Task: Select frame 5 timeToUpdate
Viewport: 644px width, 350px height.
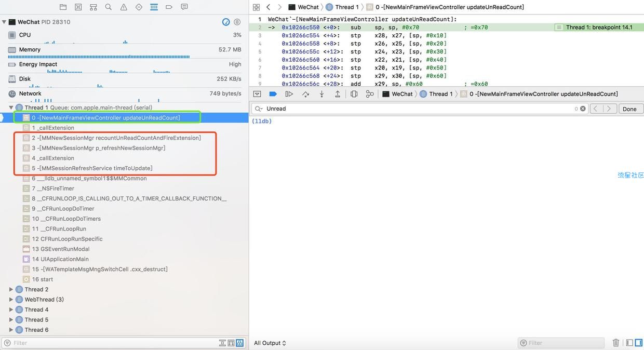Action: 125,168
